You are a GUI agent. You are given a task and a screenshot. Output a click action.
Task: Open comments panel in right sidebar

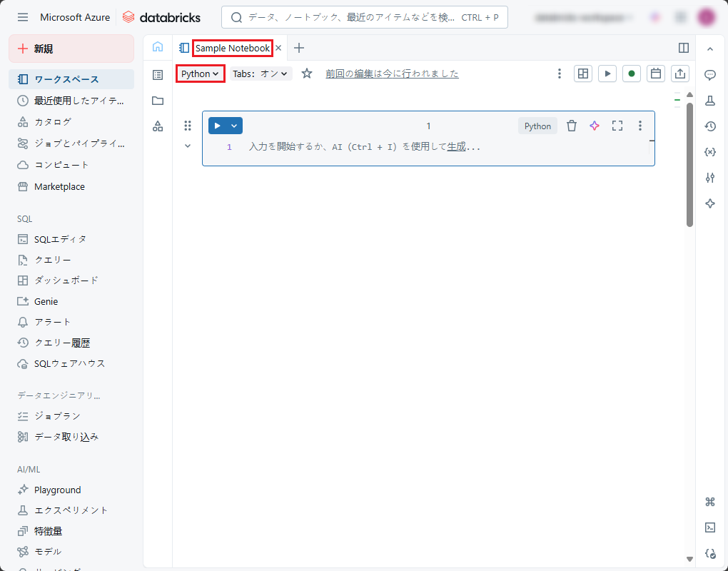709,75
